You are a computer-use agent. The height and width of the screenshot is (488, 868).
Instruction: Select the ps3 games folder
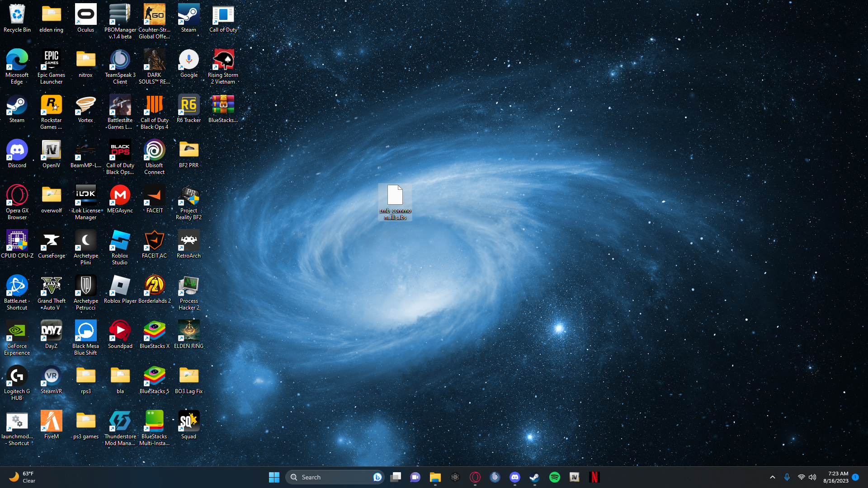coord(85,425)
